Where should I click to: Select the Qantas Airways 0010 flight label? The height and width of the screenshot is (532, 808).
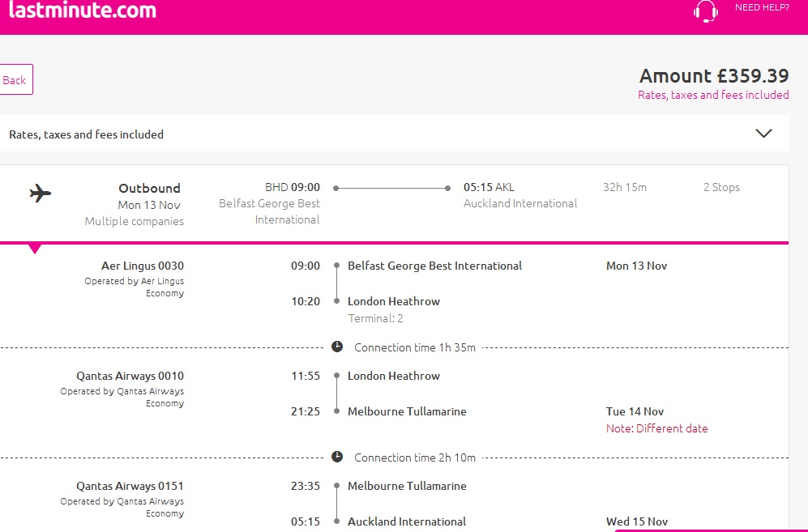pyautogui.click(x=130, y=376)
